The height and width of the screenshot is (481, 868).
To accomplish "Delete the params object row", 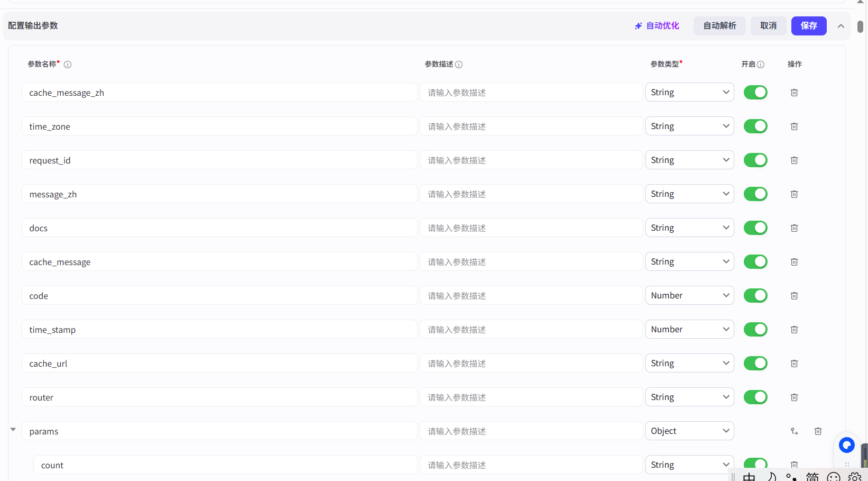I will tap(818, 431).
